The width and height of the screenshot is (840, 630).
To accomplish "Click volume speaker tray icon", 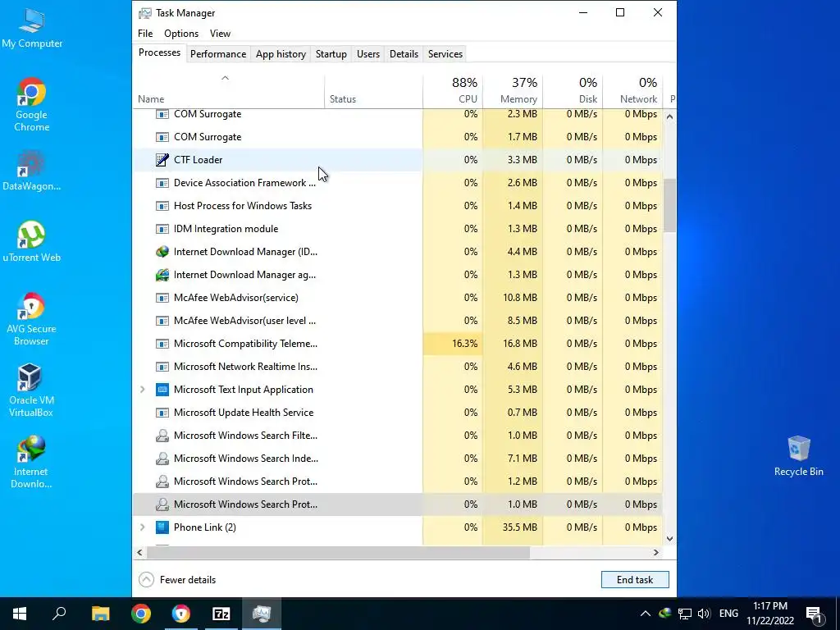I will (703, 614).
